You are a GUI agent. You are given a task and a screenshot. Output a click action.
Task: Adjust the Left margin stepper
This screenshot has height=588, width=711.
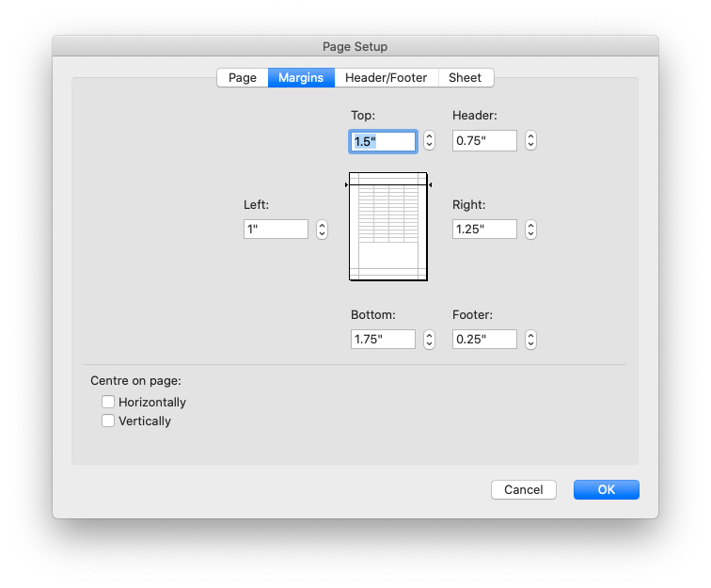tap(322, 230)
